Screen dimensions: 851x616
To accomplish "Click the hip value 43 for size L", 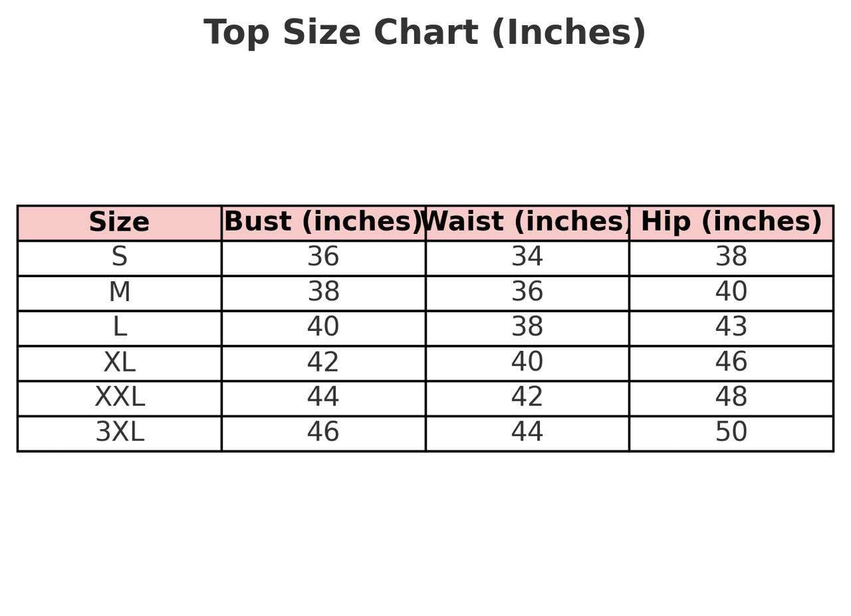I will tap(731, 328).
